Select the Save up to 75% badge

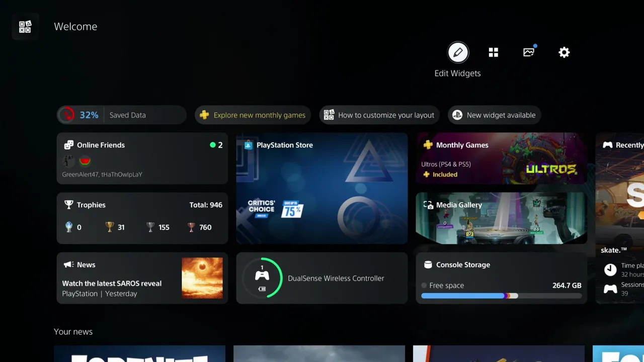coord(292,208)
